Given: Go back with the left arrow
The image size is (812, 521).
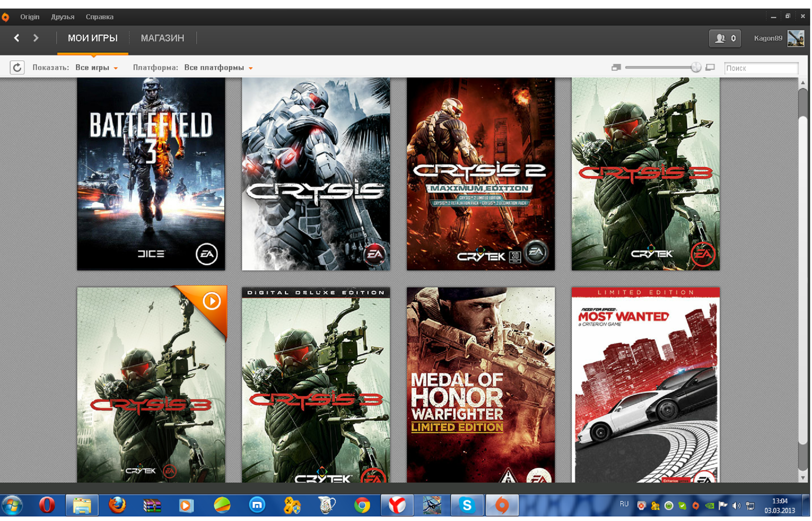Looking at the screenshot, I should (x=17, y=38).
